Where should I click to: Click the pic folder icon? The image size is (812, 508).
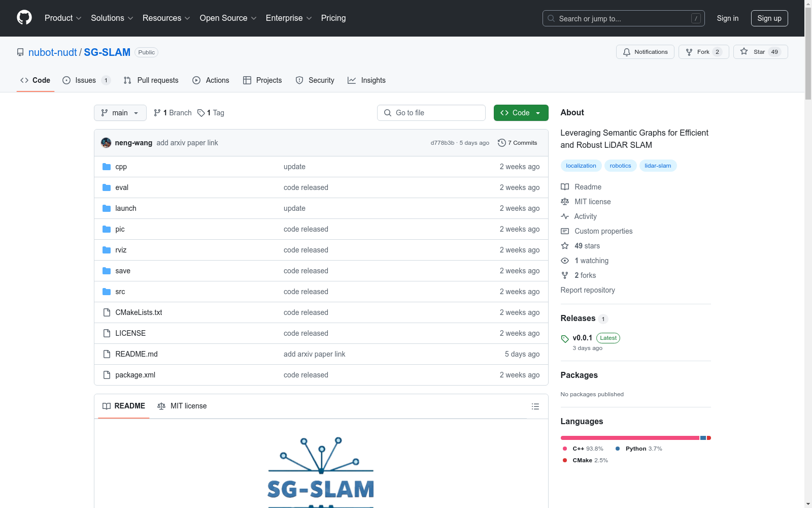click(x=107, y=229)
